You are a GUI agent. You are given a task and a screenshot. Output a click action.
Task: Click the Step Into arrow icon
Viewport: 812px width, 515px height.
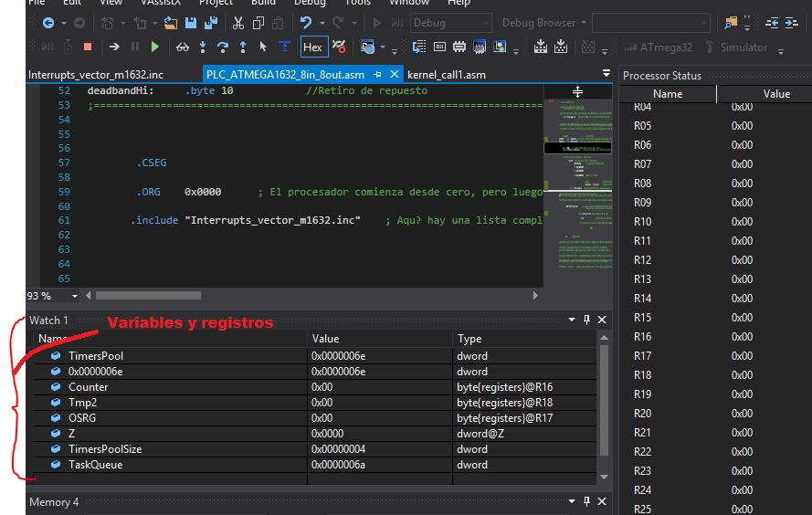click(201, 47)
